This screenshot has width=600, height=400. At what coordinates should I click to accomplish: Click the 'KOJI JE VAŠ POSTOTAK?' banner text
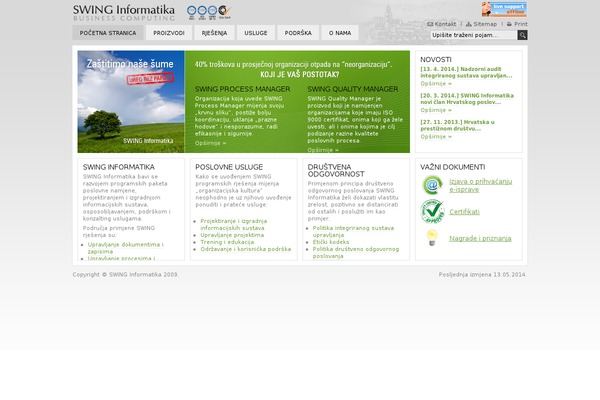[300, 74]
